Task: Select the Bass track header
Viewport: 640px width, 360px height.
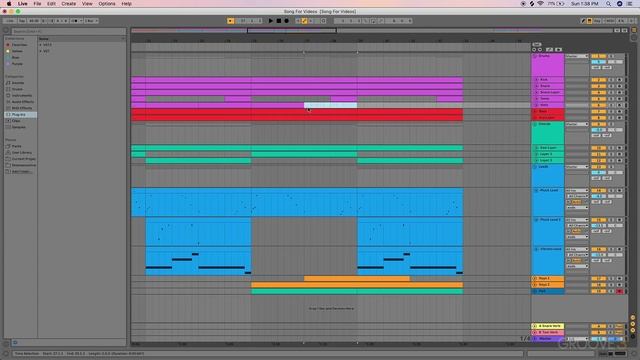Action: click(x=548, y=111)
